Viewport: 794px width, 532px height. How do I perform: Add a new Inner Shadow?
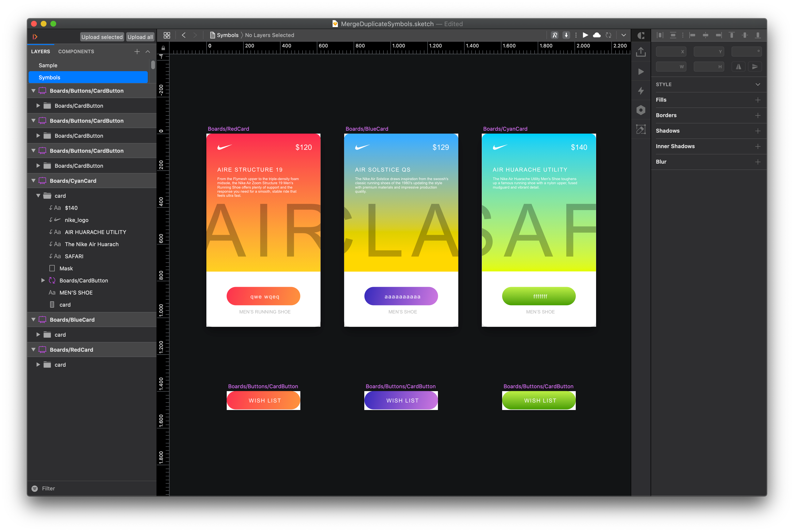(758, 147)
